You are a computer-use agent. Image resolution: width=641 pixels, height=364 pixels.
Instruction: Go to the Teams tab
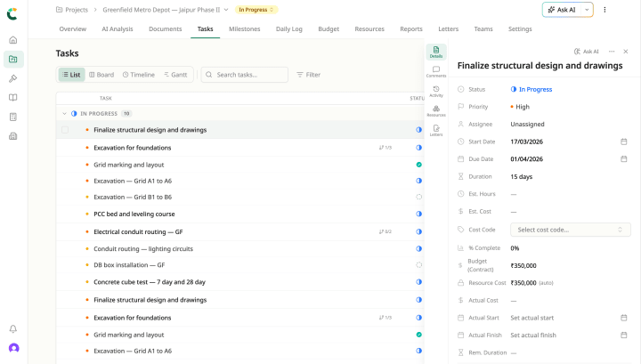pos(483,29)
